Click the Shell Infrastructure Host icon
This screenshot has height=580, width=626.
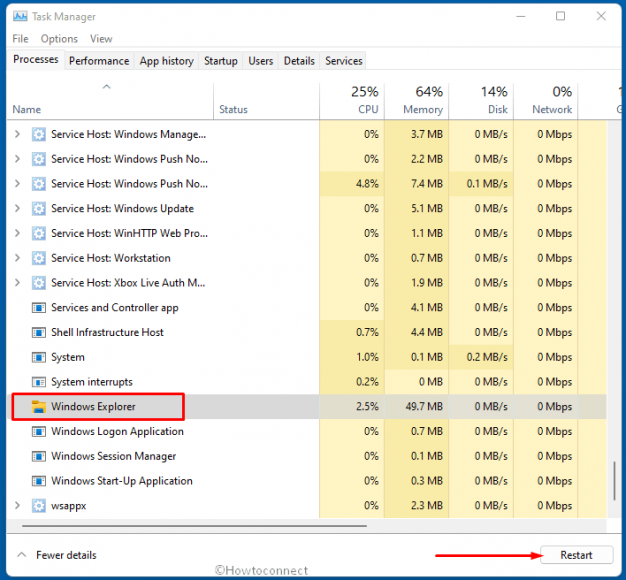click(39, 333)
